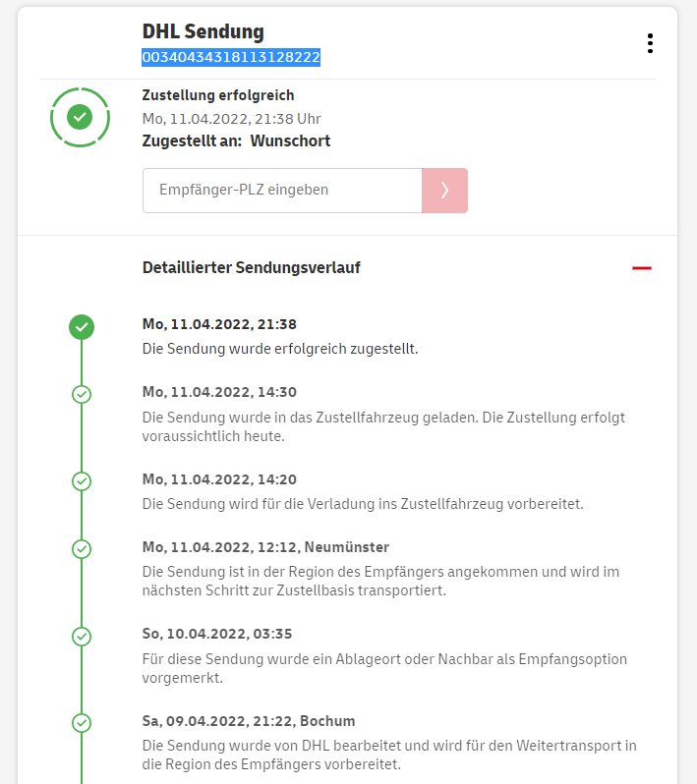The width and height of the screenshot is (697, 784).
Task: Click the DHL Sendung title
Action: click(203, 32)
